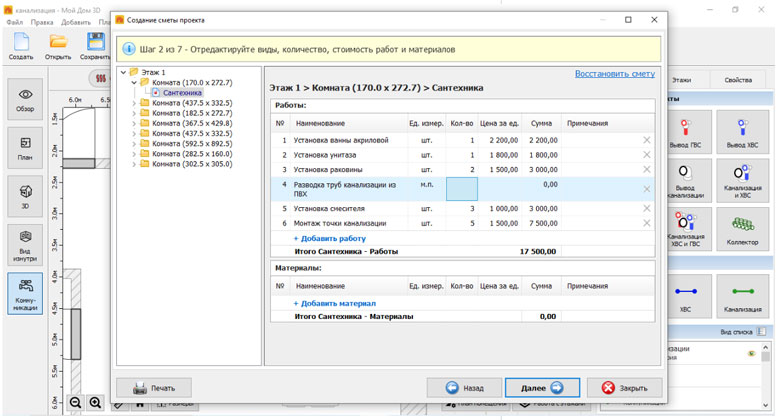780x420 pixels.
Task: Click the Открыть folder toolbar icon
Action: point(58,44)
